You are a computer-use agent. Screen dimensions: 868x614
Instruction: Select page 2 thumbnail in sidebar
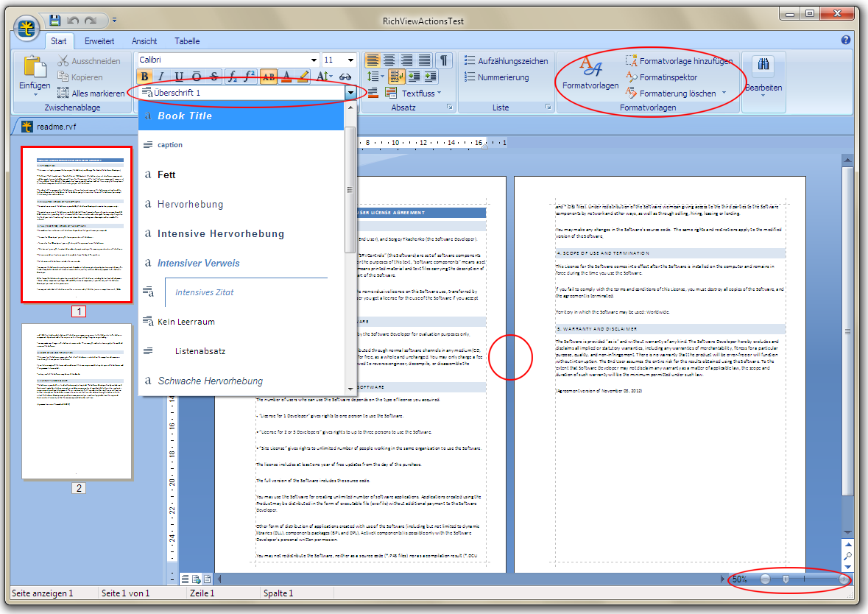(77, 401)
